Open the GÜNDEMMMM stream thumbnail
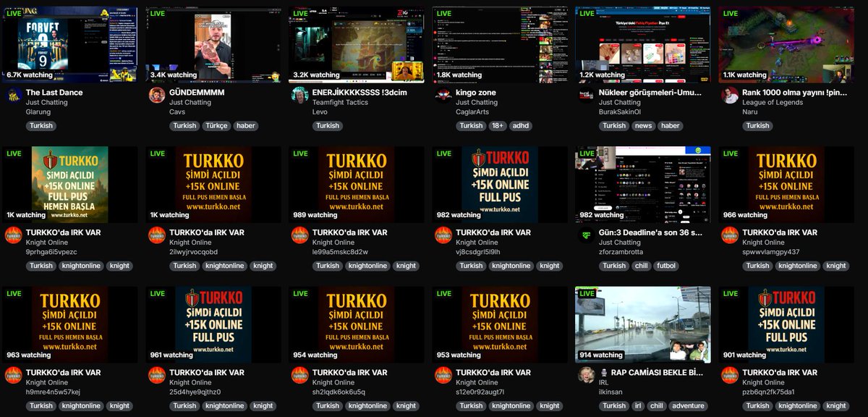868x417 pixels. [213, 45]
